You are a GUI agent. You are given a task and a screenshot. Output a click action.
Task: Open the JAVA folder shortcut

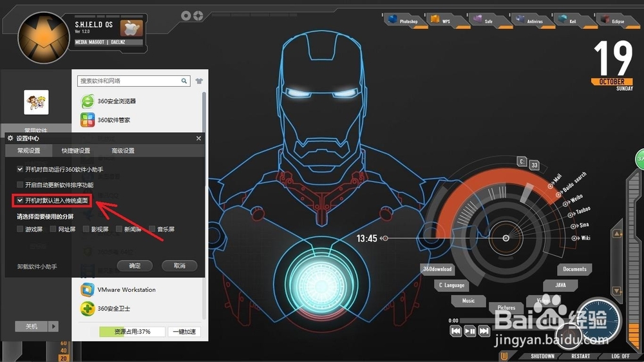(561, 285)
